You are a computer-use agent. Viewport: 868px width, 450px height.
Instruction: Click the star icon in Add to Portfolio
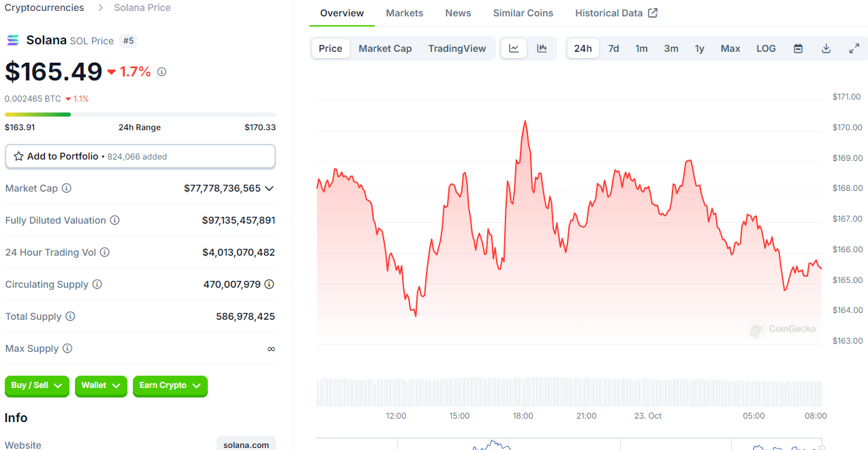click(x=19, y=156)
